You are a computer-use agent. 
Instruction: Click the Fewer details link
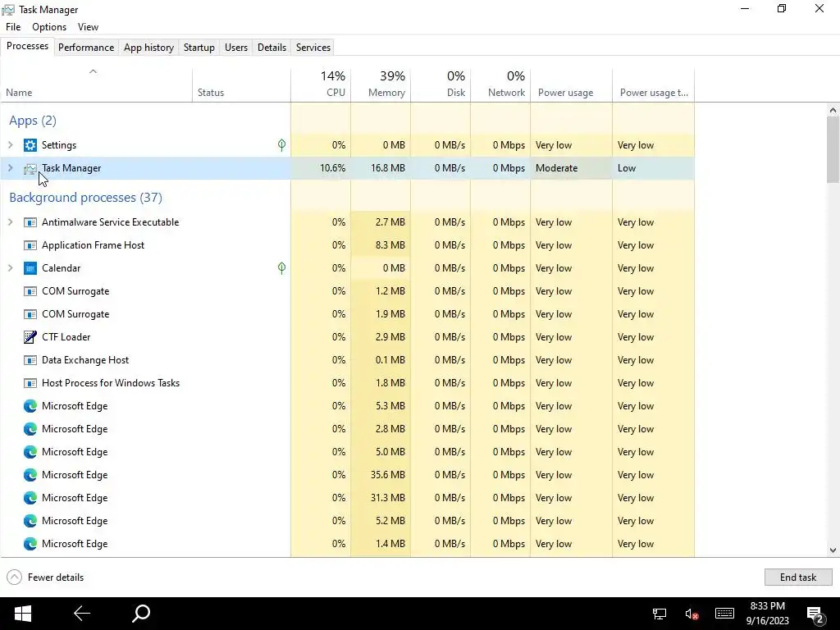[56, 577]
